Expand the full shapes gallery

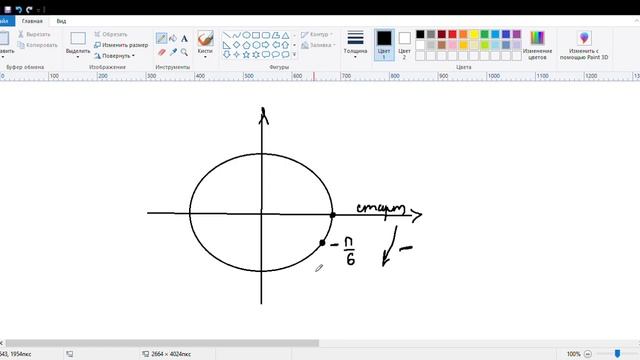tap(295, 54)
